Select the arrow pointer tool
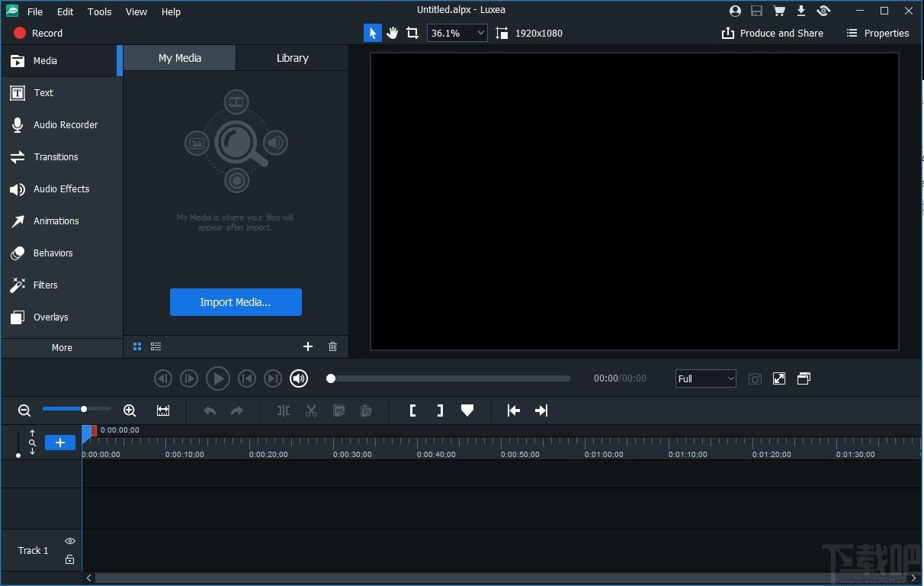Screen dimensions: 924x586 tap(373, 33)
